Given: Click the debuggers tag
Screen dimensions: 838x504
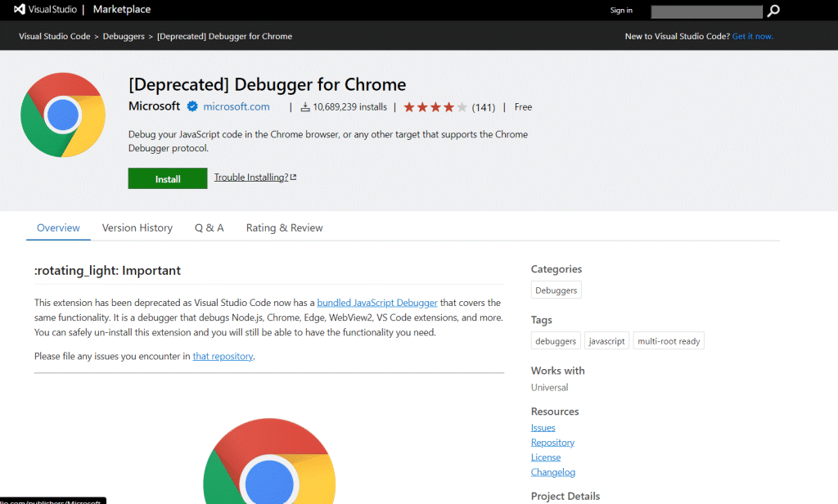Looking at the screenshot, I should point(556,340).
